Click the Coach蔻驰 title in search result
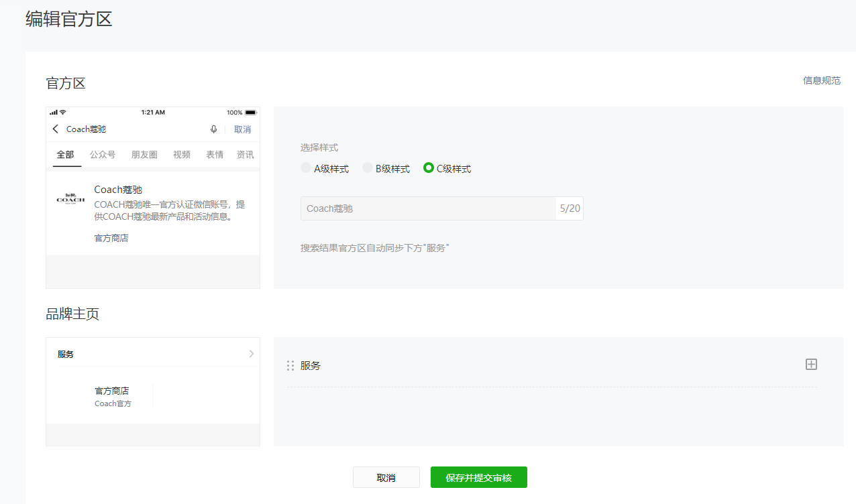856x504 pixels. point(118,190)
